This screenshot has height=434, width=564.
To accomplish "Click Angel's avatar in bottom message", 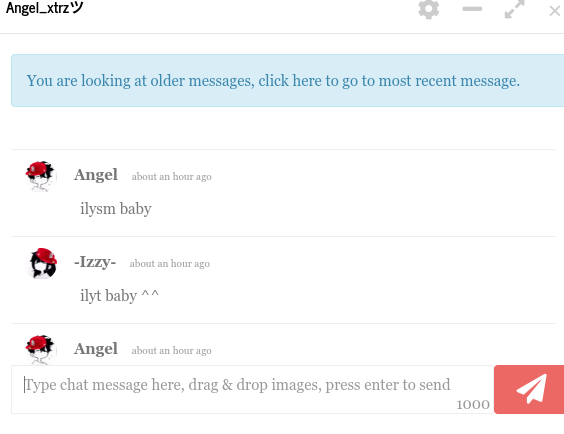I will pyautogui.click(x=41, y=350).
